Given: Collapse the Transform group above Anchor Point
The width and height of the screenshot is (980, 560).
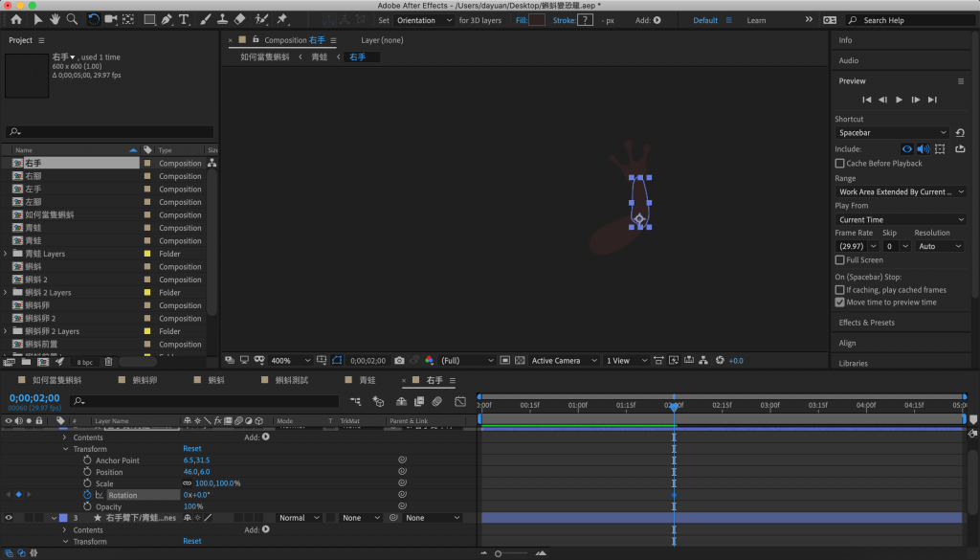Looking at the screenshot, I should coord(66,449).
